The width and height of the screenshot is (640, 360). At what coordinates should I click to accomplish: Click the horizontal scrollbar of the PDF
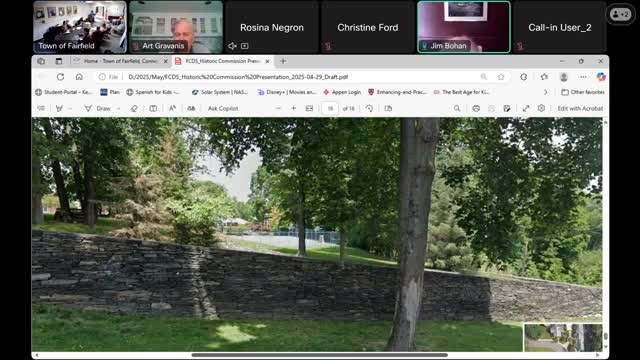coord(320,355)
